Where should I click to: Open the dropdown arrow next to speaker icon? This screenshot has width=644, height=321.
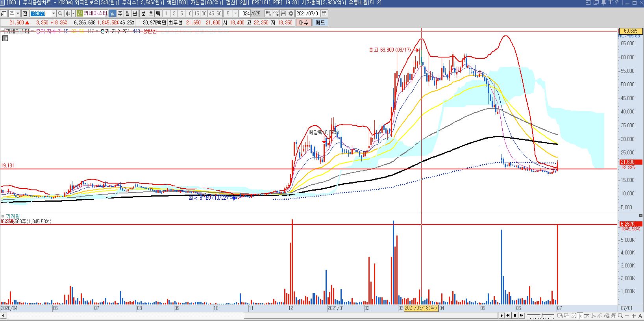coord(73,13)
